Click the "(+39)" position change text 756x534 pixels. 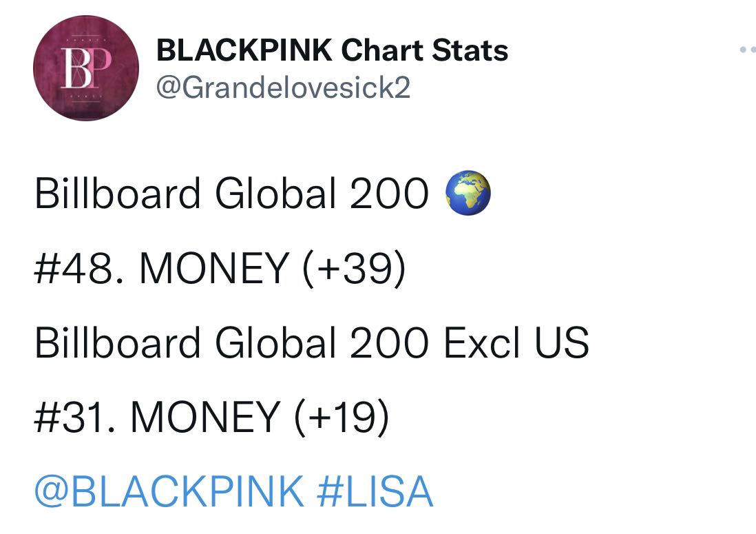click(355, 269)
